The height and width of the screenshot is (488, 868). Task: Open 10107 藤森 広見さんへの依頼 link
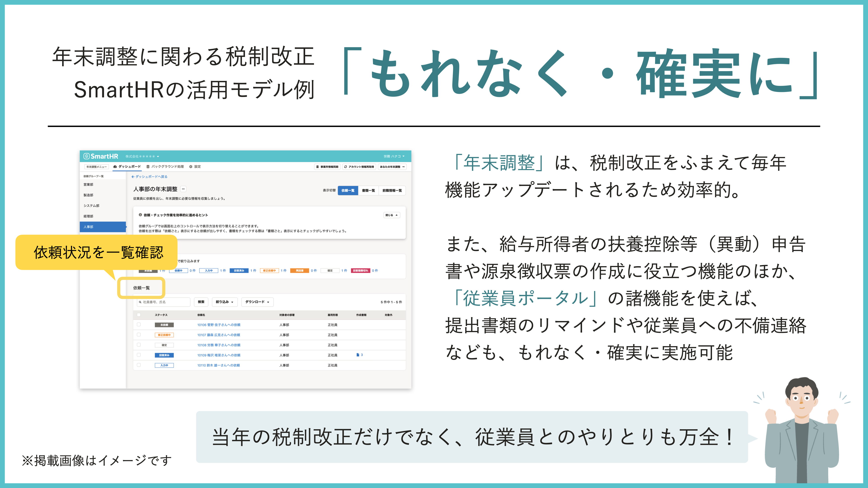219,335
